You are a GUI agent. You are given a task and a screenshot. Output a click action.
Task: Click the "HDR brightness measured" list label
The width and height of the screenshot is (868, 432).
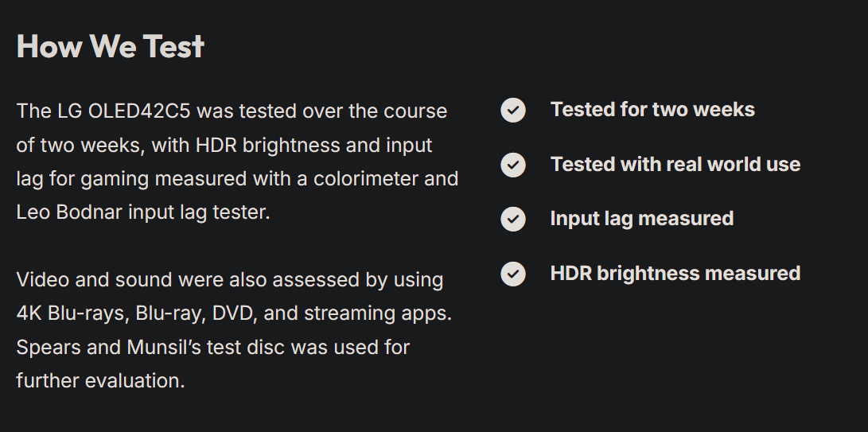point(675,274)
